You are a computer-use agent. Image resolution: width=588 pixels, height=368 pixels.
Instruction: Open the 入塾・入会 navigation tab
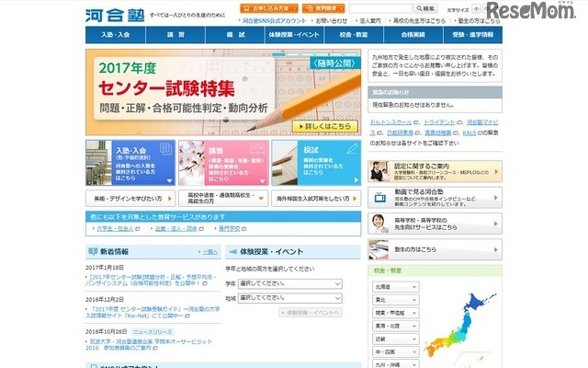click(116, 35)
